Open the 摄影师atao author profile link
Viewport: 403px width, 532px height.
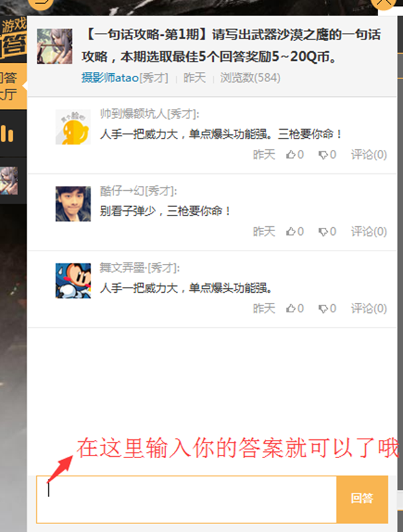tap(110, 78)
